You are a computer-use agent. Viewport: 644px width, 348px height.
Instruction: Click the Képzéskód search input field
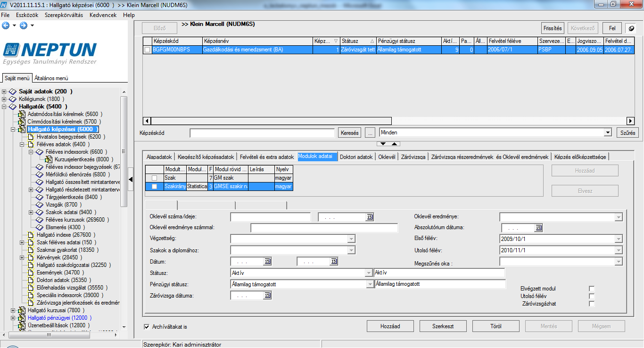pos(263,133)
